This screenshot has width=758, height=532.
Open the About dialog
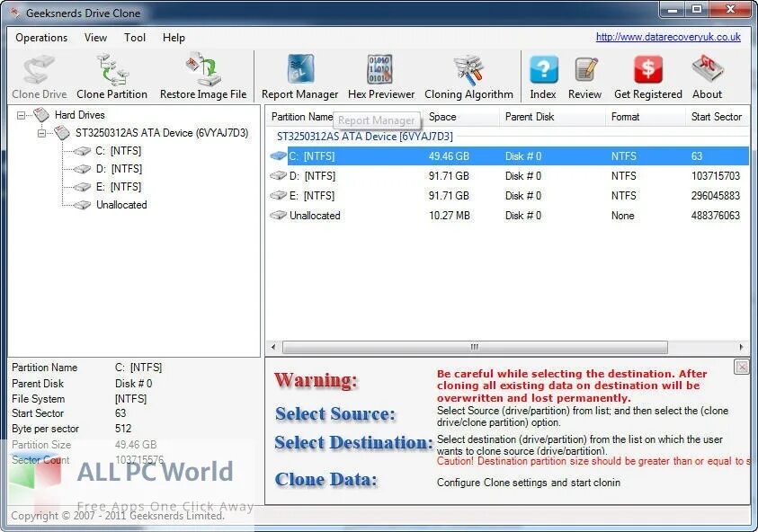(x=708, y=75)
